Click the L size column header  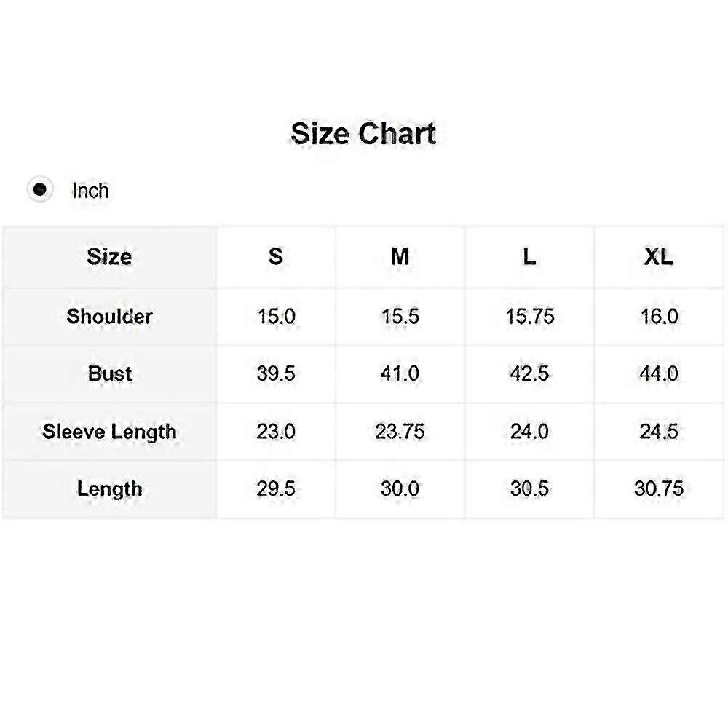[529, 257]
